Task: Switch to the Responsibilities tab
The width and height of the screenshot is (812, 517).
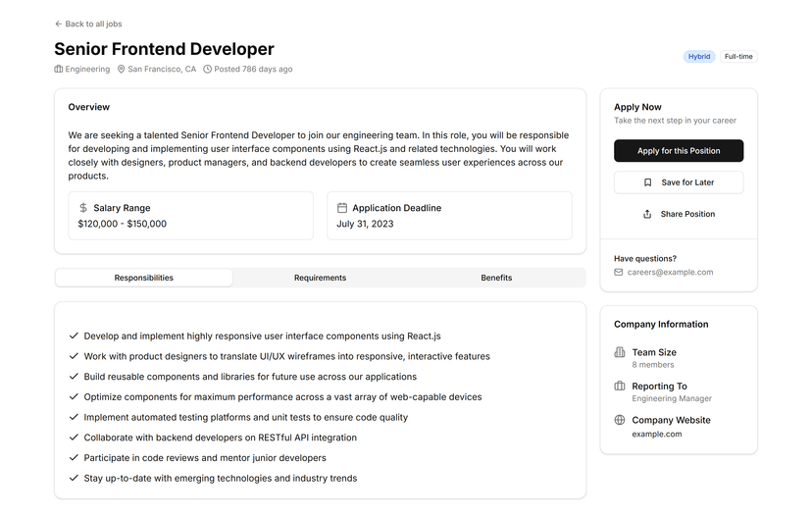Action: (144, 278)
